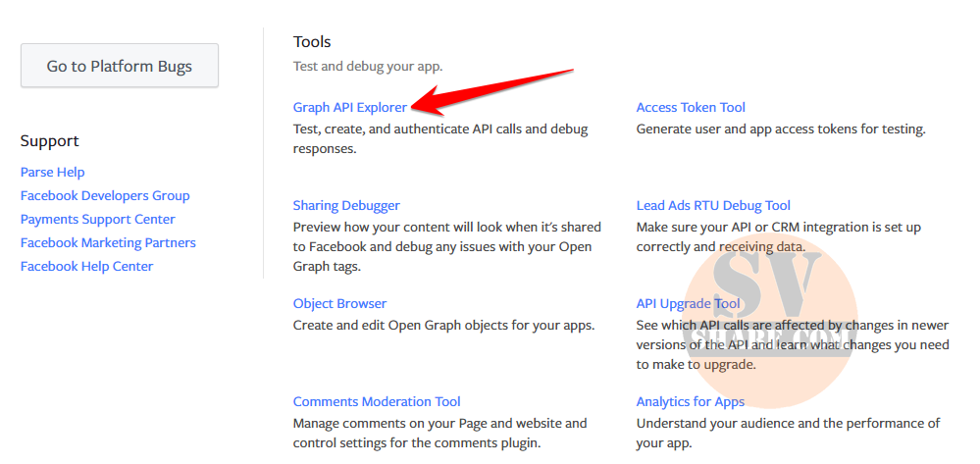Go to Comments Moderation Tool
This screenshot has height=464, width=980.
coord(377,401)
